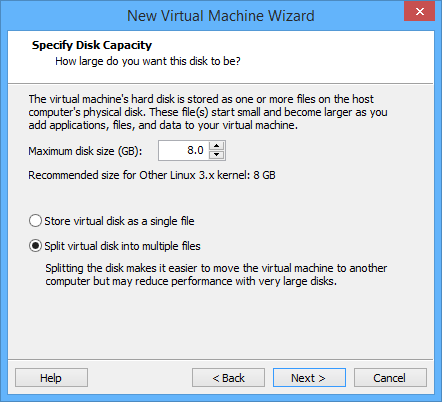Viewport: 442px width, 402px height.
Task: Increase disk size with the up spinner arrow
Action: coord(217,146)
